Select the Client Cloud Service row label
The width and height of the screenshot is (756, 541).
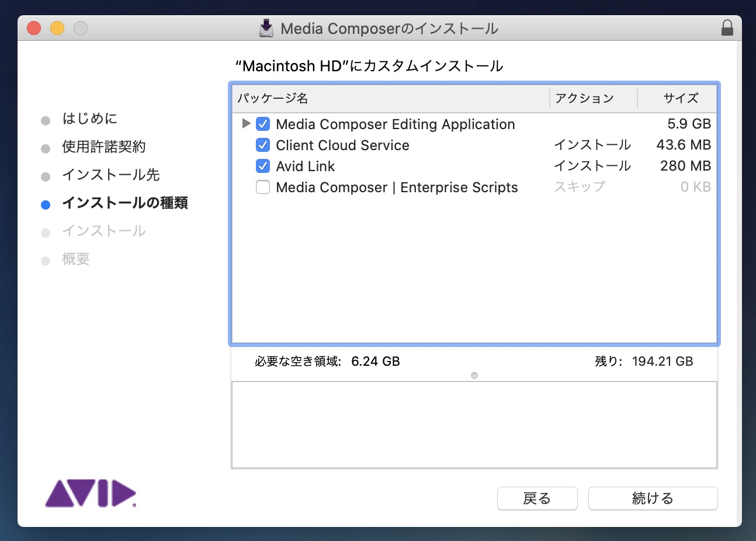(342, 145)
